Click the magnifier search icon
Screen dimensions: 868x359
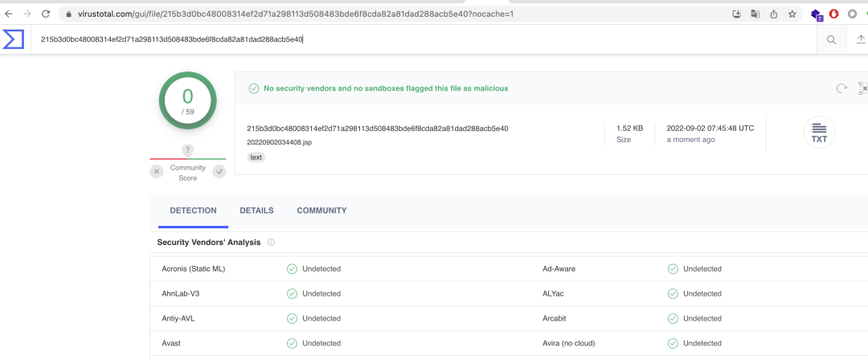click(x=832, y=39)
